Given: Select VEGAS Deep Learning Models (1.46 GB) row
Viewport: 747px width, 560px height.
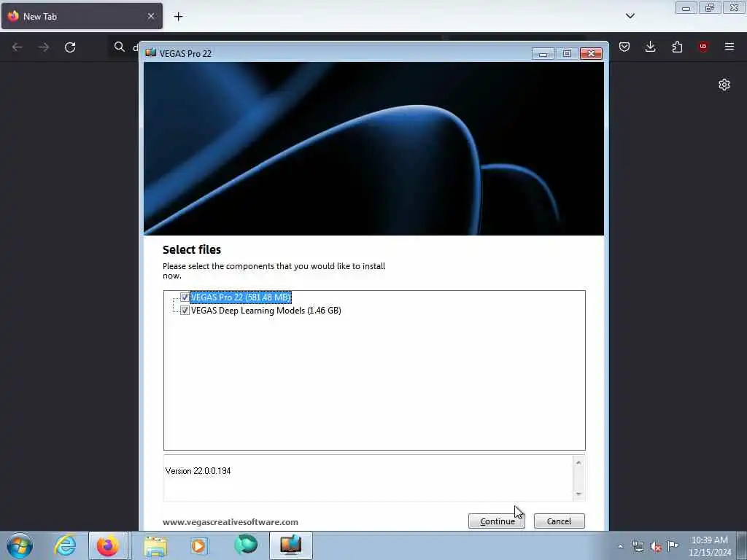Looking at the screenshot, I should coord(266,311).
